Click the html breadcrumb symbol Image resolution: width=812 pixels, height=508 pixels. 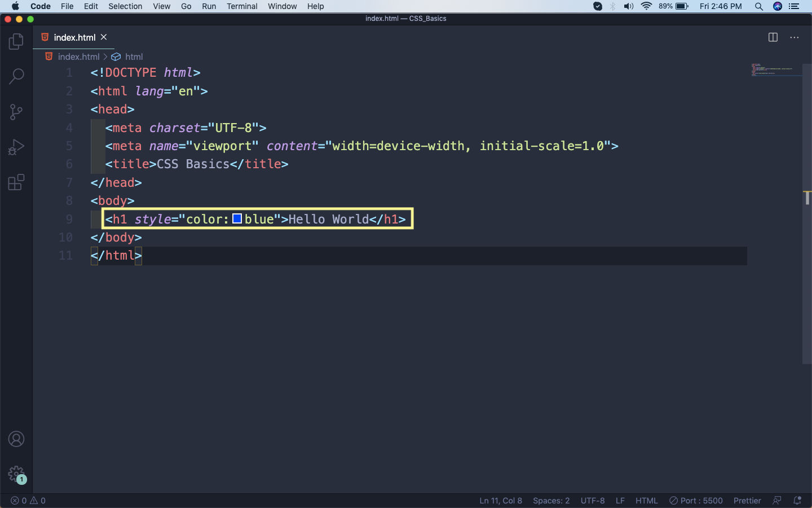point(134,56)
